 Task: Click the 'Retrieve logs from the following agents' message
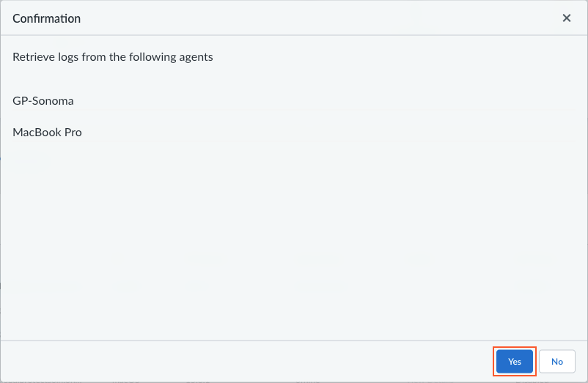click(113, 56)
